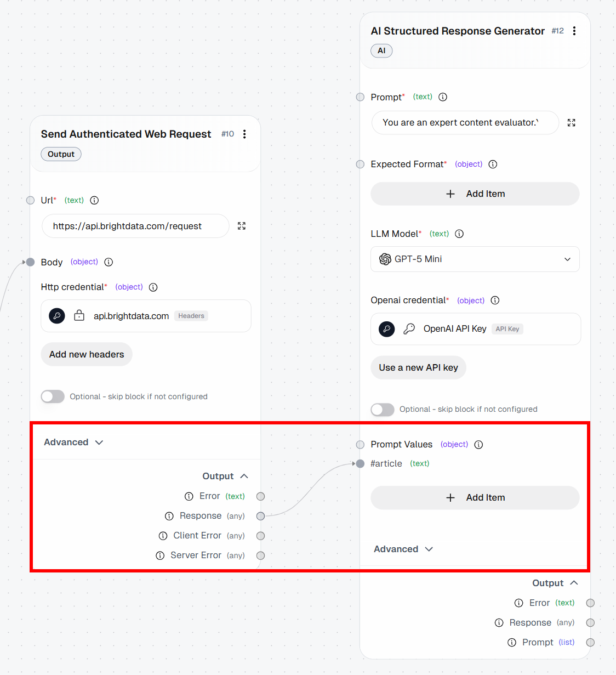
Task: Click the Prompt Values info icon
Action: tap(478, 445)
